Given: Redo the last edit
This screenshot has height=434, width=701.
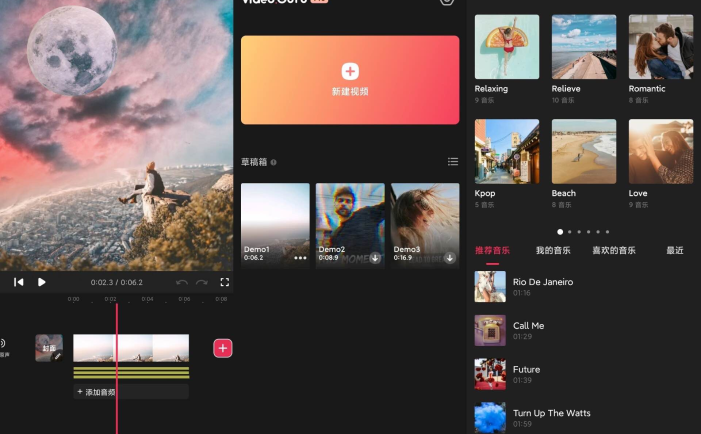Looking at the screenshot, I should 202,282.
